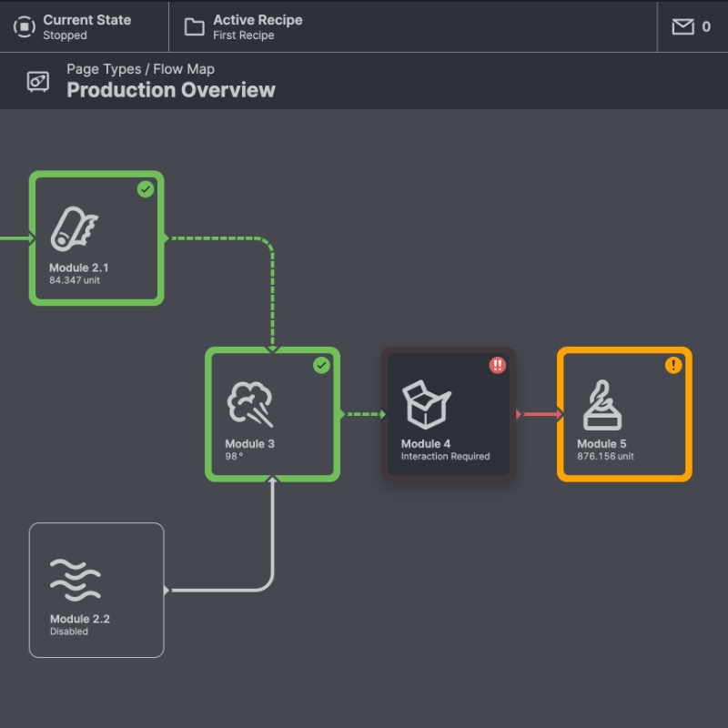Click the green checkmark on Module 2.1
The width and height of the screenshot is (728, 728).
pyautogui.click(x=146, y=189)
